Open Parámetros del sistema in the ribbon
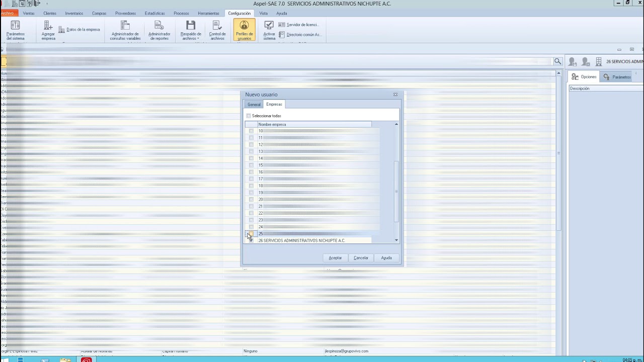The image size is (644, 362). (x=15, y=30)
